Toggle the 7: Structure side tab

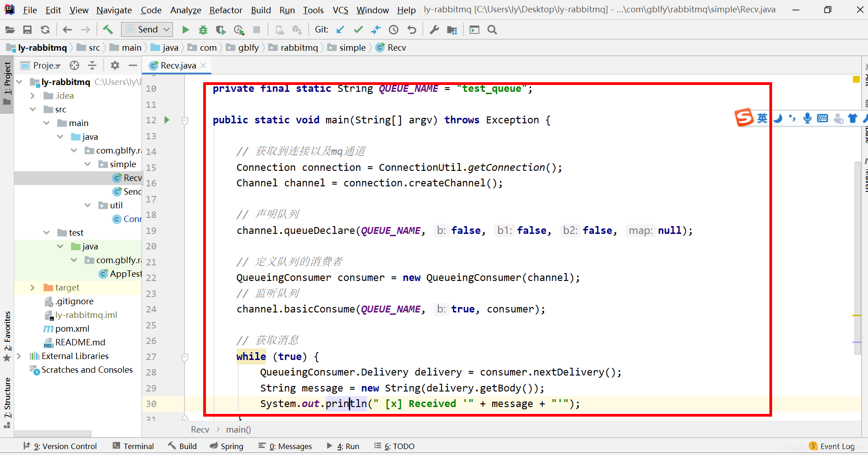tap(7, 403)
